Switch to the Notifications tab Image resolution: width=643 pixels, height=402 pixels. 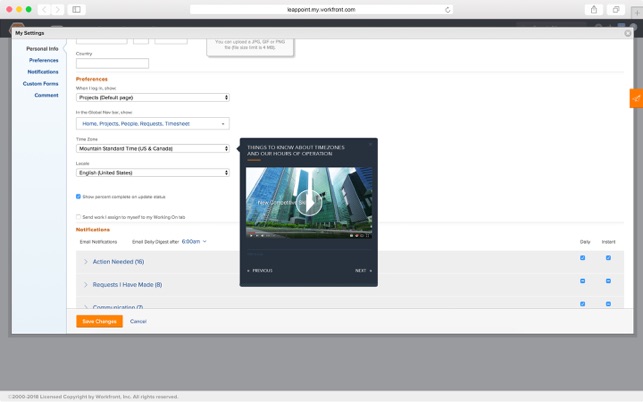point(43,72)
